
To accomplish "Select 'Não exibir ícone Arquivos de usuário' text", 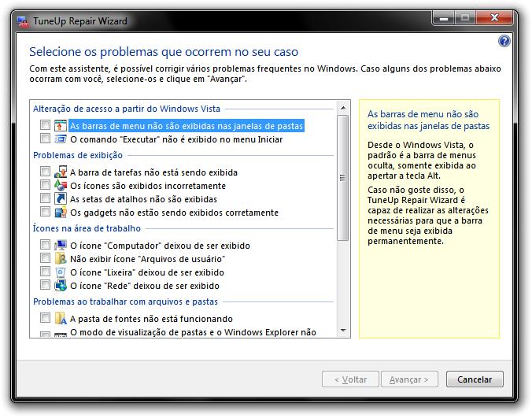I will point(148,259).
